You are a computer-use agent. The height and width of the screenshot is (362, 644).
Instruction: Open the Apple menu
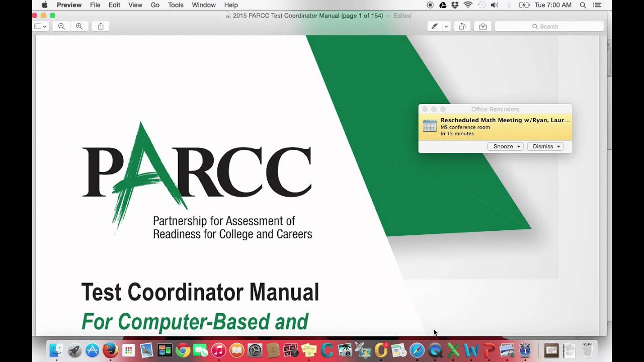click(44, 5)
